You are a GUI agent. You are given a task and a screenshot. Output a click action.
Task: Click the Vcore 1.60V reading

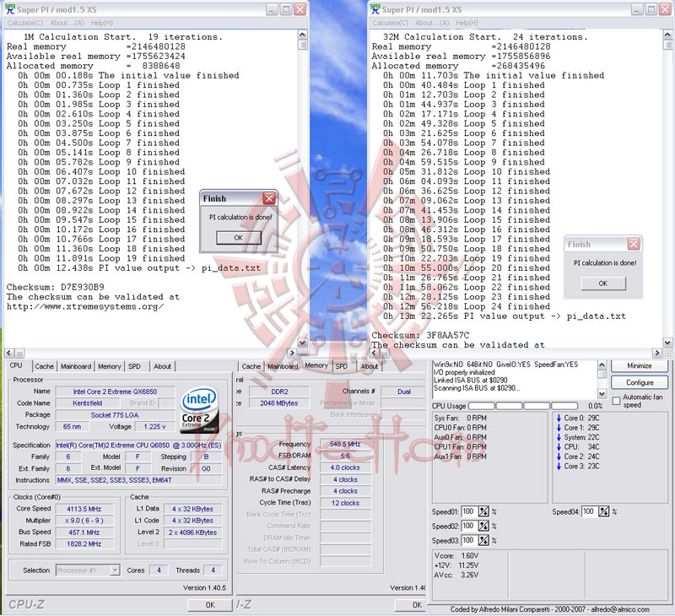456,556
